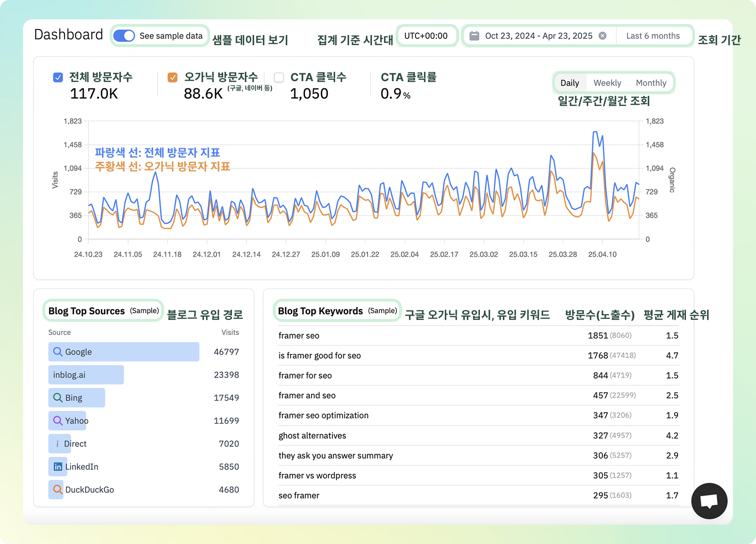Click the Google search magnifier icon
This screenshot has height=544, width=756.
(x=58, y=352)
